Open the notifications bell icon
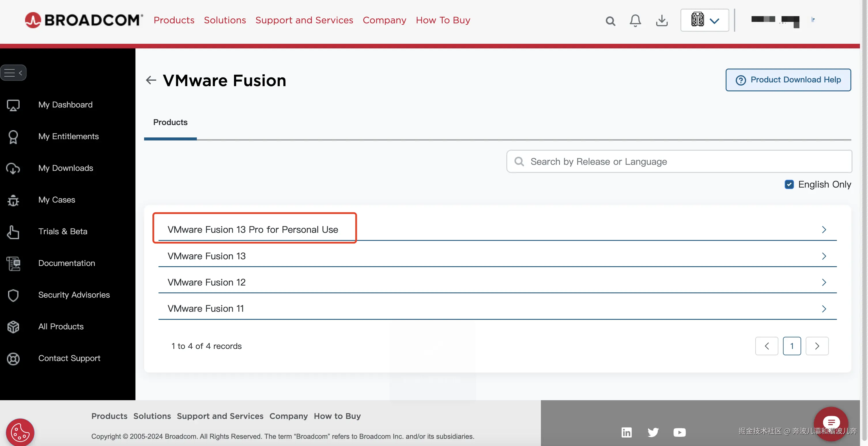Viewport: 868px width, 446px height. tap(635, 20)
